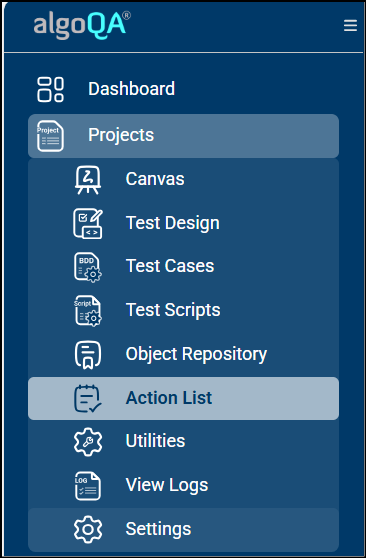Image resolution: width=366 pixels, height=558 pixels.
Task: Click the Canvas easel icon
Action: (88, 180)
